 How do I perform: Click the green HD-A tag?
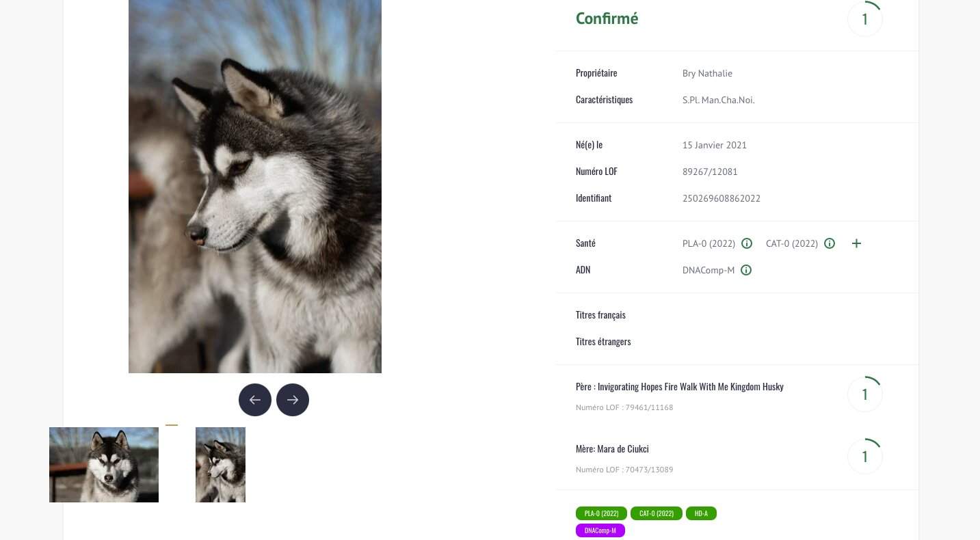pyautogui.click(x=701, y=513)
